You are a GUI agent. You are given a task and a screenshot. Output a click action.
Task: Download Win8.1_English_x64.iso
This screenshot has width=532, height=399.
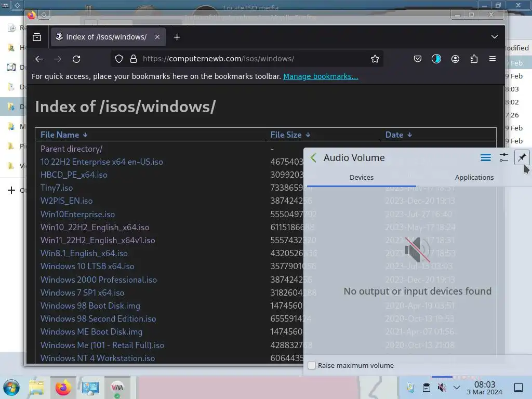tap(84, 254)
